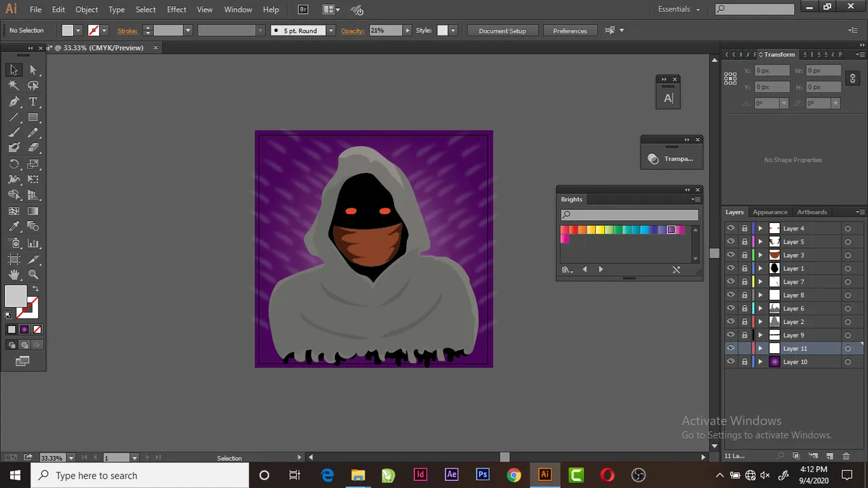Swap fill and stroke colors
This screenshot has height=488, width=868.
[x=35, y=289]
